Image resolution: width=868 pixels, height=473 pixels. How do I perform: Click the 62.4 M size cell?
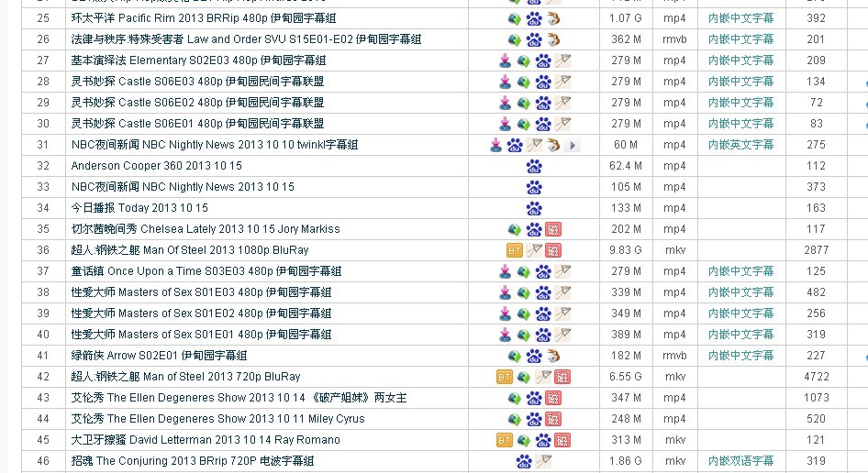click(x=626, y=166)
